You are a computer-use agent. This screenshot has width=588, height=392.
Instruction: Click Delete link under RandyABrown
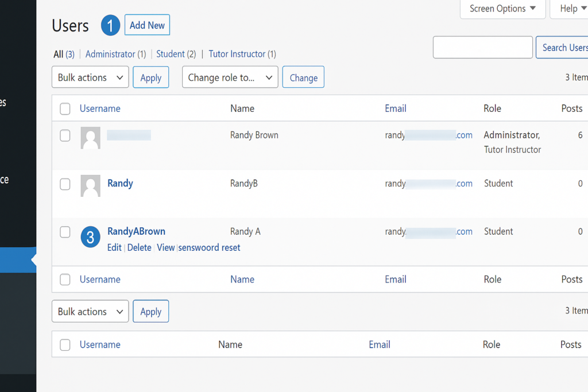(x=139, y=248)
